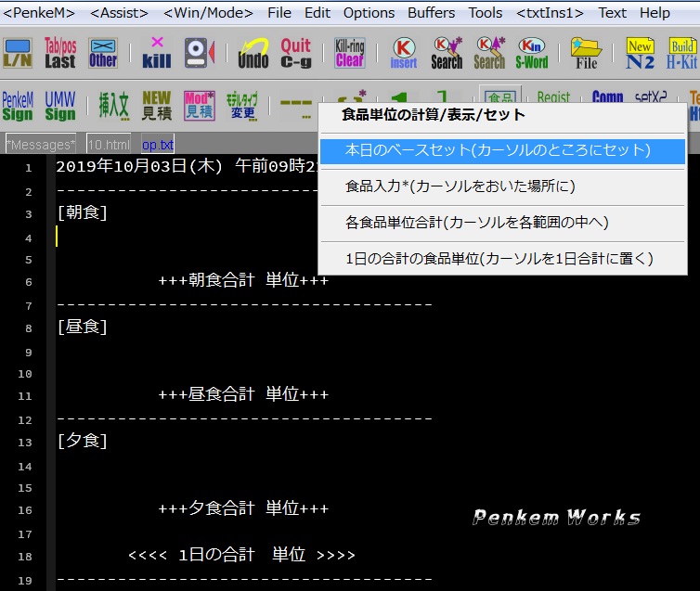The height and width of the screenshot is (591, 700).
Task: Open the Options menu
Action: click(x=369, y=13)
